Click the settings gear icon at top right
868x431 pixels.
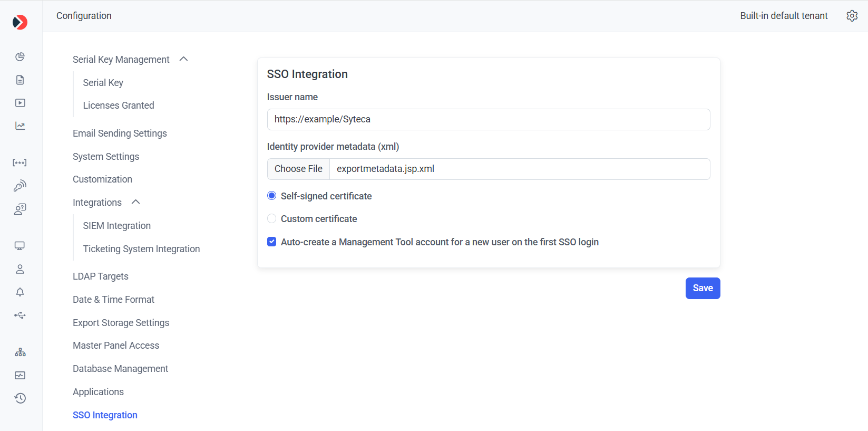pos(852,16)
